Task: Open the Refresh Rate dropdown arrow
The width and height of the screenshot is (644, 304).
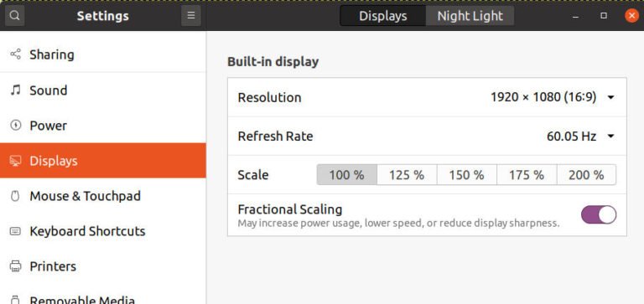Action: click(x=610, y=137)
